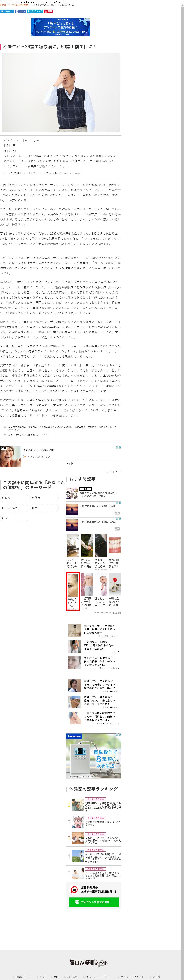Open recommended card 黄色い歯が気になる私が

pos(114,552)
